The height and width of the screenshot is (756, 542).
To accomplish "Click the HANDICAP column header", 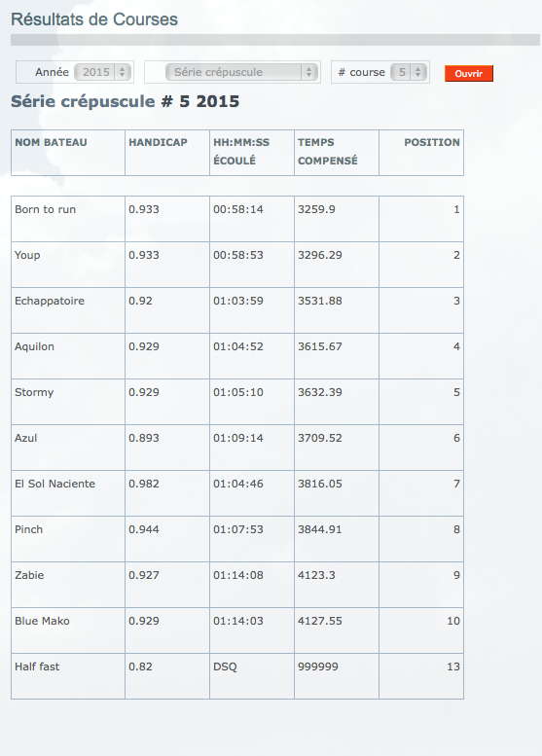I will tap(158, 142).
